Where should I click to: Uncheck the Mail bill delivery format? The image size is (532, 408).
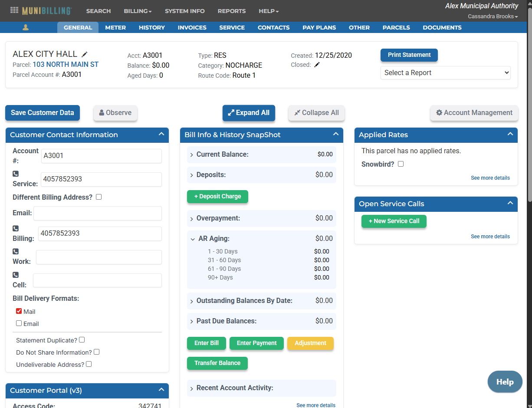point(19,311)
